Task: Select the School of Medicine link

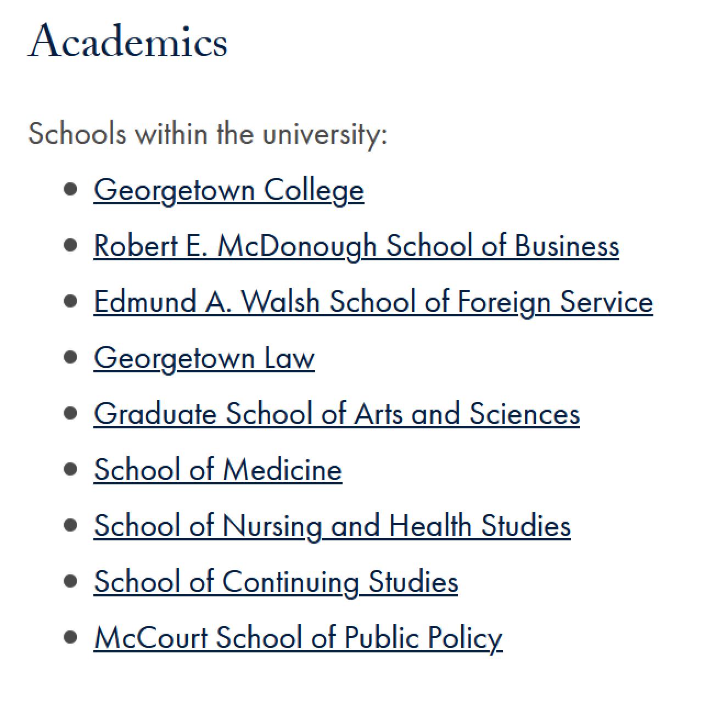Action: pyautogui.click(x=218, y=470)
